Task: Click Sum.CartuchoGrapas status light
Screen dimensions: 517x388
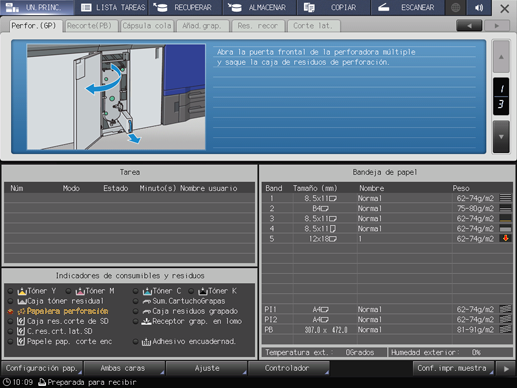Action: click(x=135, y=301)
